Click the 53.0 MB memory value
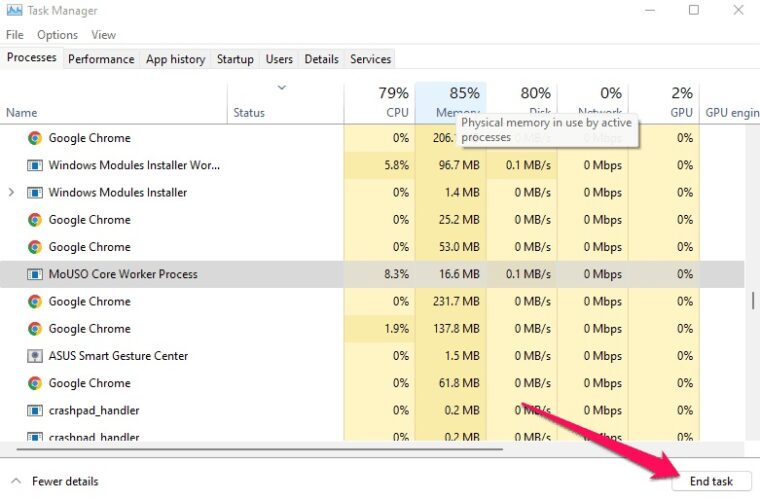 (x=459, y=247)
